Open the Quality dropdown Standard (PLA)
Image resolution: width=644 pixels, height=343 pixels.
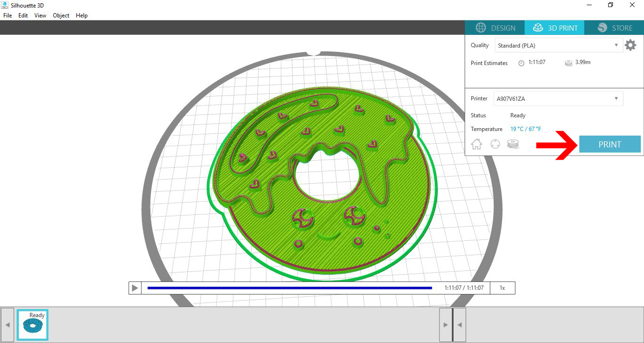[558, 45]
